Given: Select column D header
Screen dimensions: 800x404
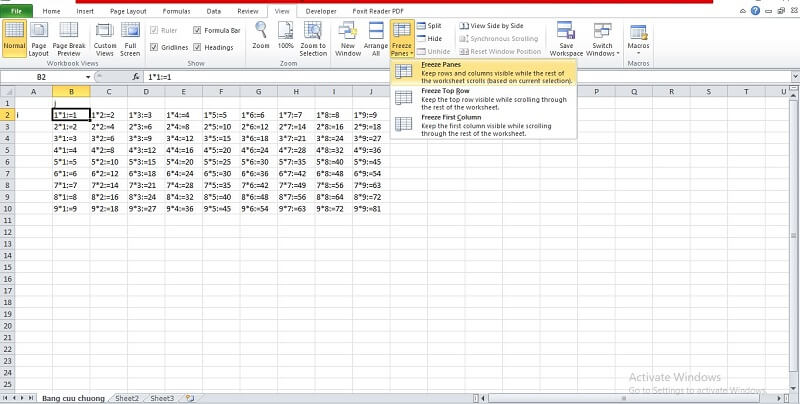Looking at the screenshot, I should (146, 91).
